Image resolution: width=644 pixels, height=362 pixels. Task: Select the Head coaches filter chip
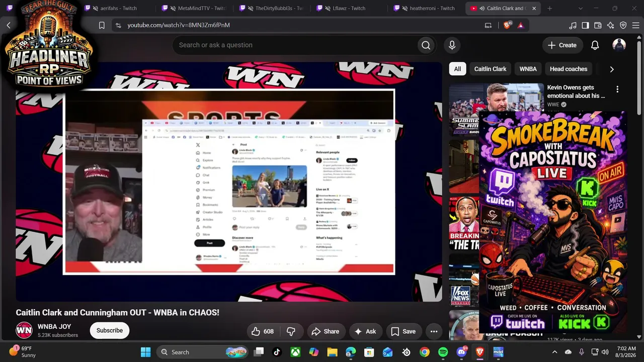click(x=569, y=69)
